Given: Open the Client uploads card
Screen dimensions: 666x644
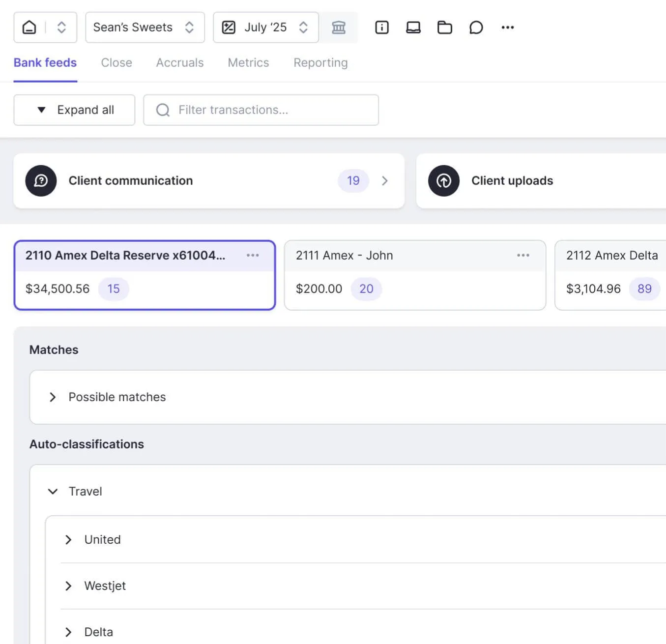Looking at the screenshot, I should 541,180.
